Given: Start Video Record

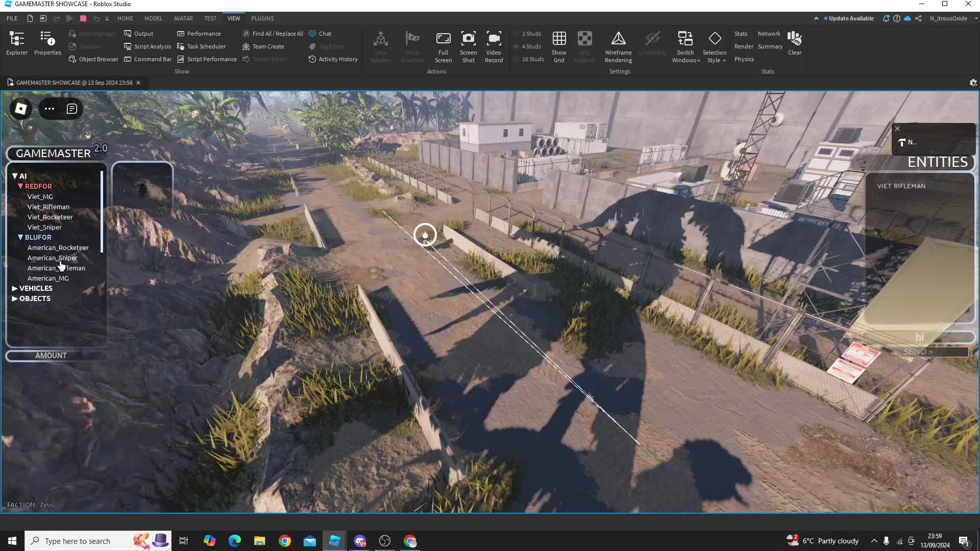Looking at the screenshot, I should [494, 46].
